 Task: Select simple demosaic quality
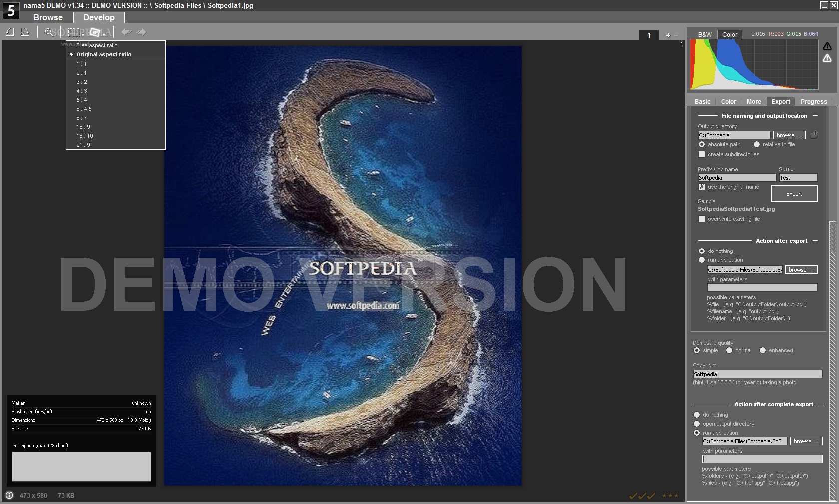click(697, 350)
